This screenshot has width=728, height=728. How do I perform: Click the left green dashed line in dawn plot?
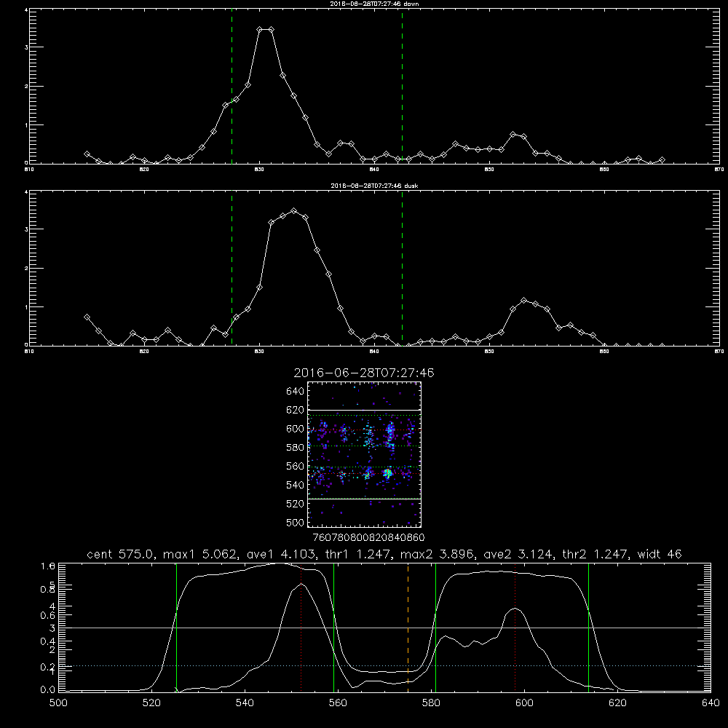[x=232, y=88]
